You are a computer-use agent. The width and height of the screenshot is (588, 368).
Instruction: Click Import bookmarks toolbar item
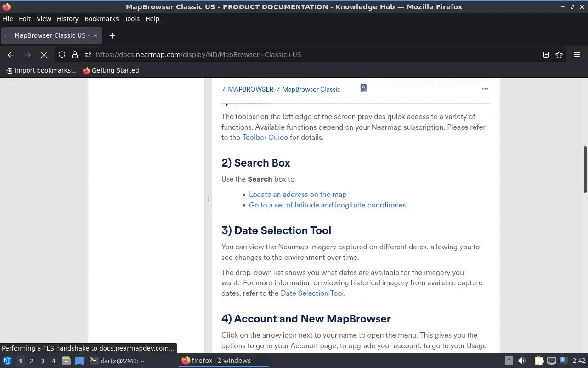[x=41, y=70]
